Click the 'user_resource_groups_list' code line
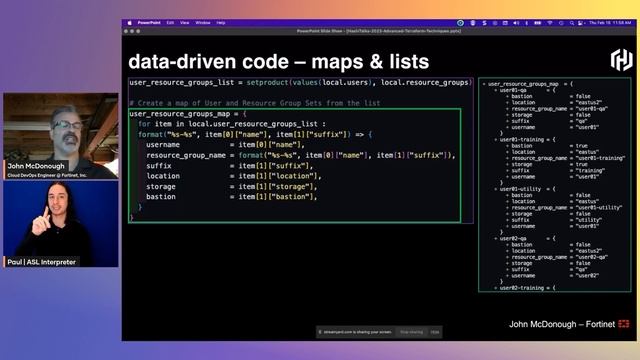Screen dimensions: 640x360 click(x=301, y=82)
